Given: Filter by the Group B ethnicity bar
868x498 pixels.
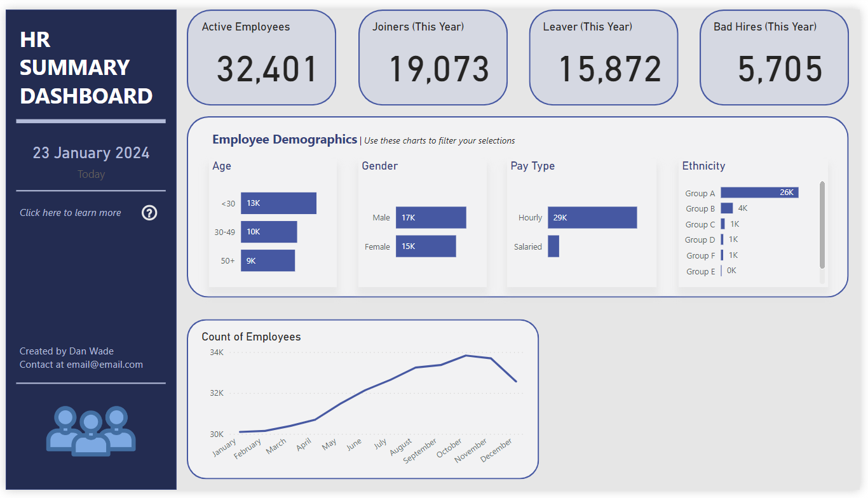Looking at the screenshot, I should pos(726,208).
